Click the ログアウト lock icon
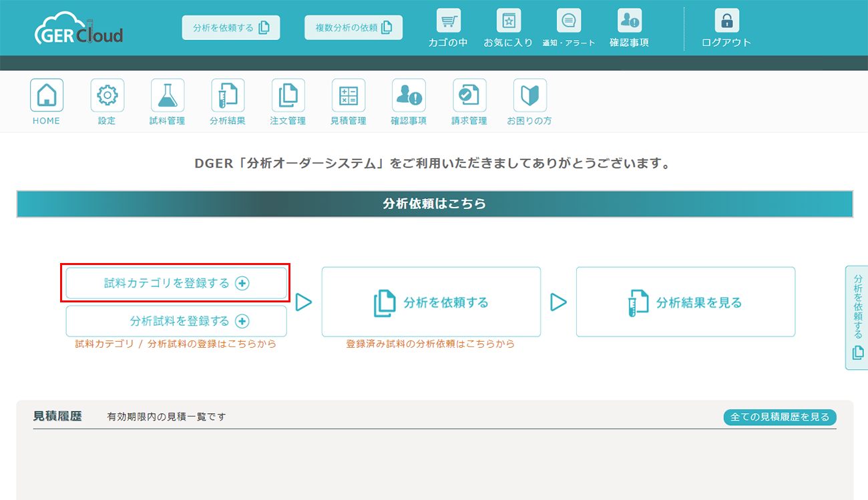The width and height of the screenshot is (868, 500). tap(726, 21)
